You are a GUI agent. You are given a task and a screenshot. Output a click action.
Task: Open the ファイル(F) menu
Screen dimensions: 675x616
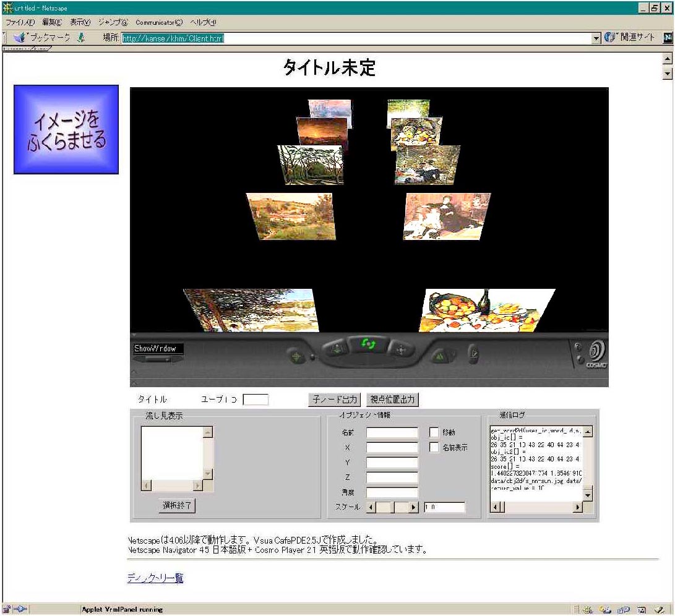point(20,22)
